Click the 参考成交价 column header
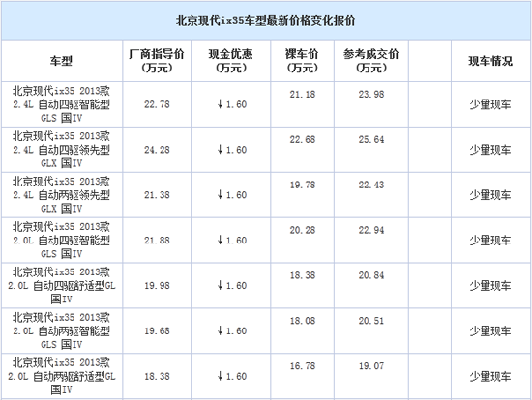This screenshot has width=532, height=400. click(371, 61)
